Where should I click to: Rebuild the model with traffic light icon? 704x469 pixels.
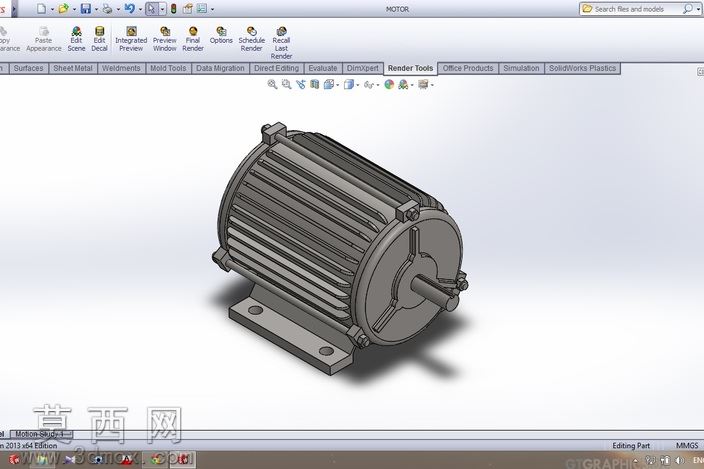coord(173,9)
